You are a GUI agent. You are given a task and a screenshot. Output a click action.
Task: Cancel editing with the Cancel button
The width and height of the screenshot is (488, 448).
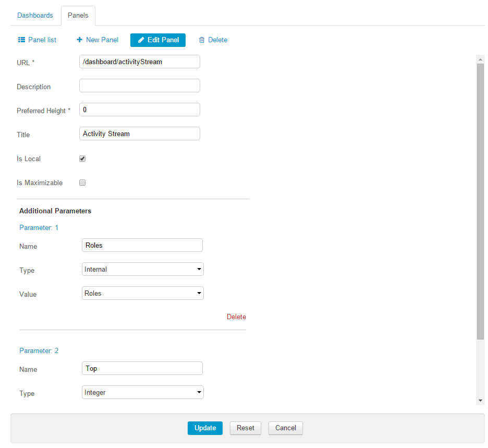(x=286, y=428)
